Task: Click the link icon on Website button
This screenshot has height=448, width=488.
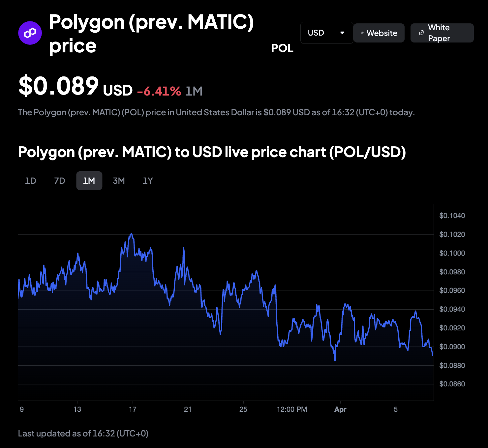Action: click(362, 33)
